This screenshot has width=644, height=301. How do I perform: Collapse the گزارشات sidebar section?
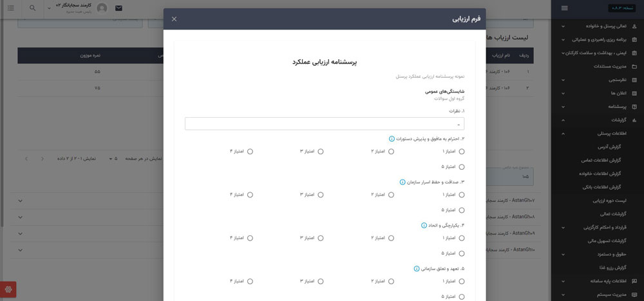coord(563,120)
